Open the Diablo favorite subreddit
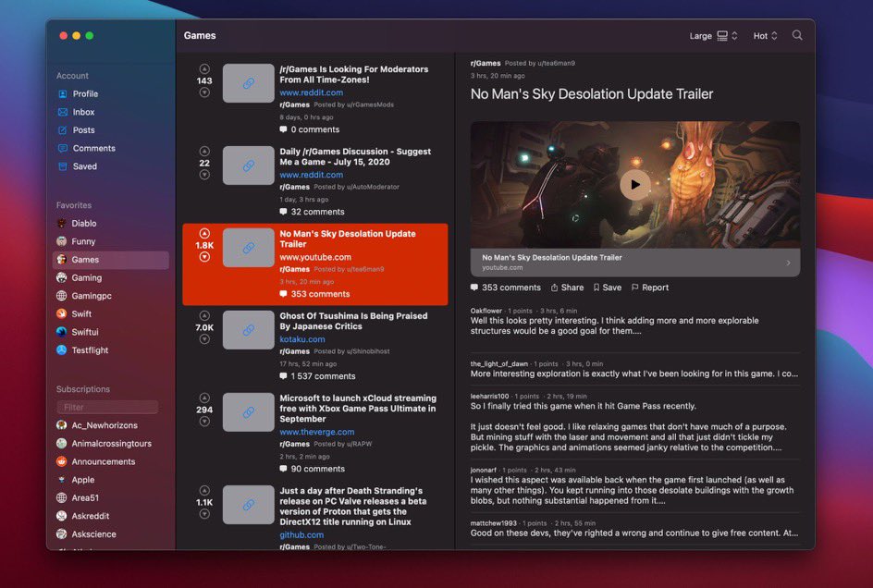 (111, 224)
